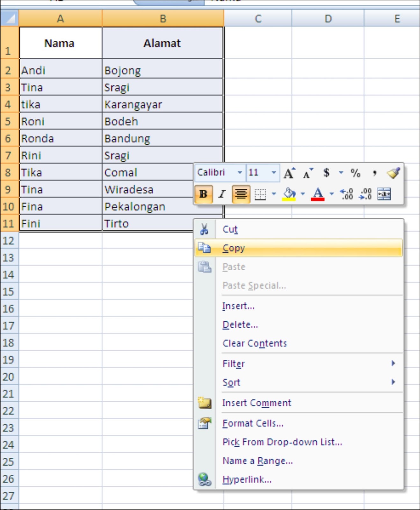The width and height of the screenshot is (420, 510).
Task: Expand the Sort submenu arrow
Action: click(x=393, y=382)
